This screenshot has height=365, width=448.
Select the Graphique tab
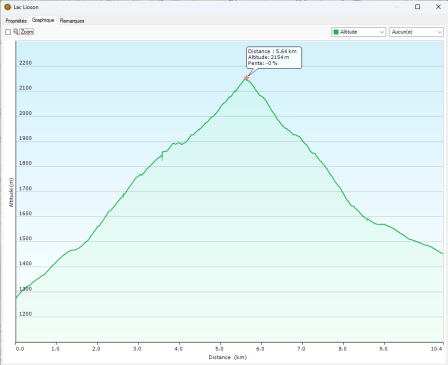[43, 20]
